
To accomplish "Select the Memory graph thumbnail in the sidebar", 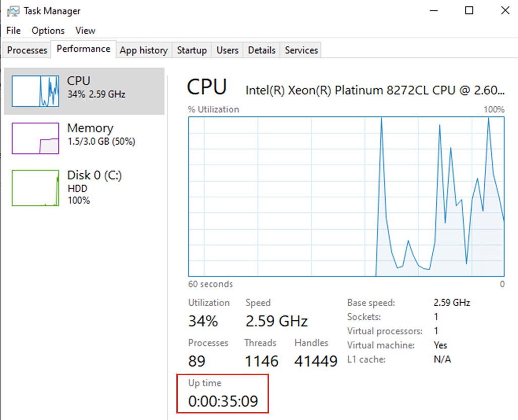I will coord(35,137).
